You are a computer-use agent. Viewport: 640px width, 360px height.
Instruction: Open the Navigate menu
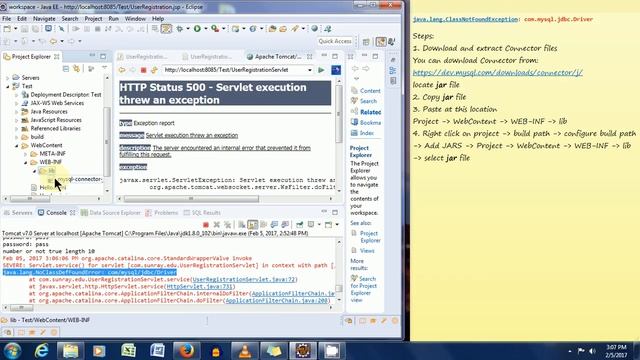coord(44,19)
